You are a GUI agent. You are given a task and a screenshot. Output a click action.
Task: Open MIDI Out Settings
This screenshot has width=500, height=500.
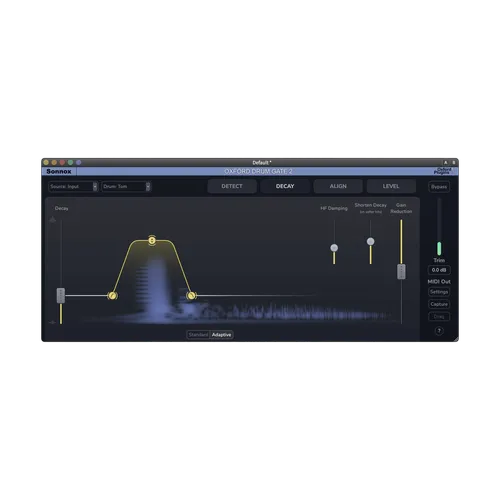(x=439, y=292)
